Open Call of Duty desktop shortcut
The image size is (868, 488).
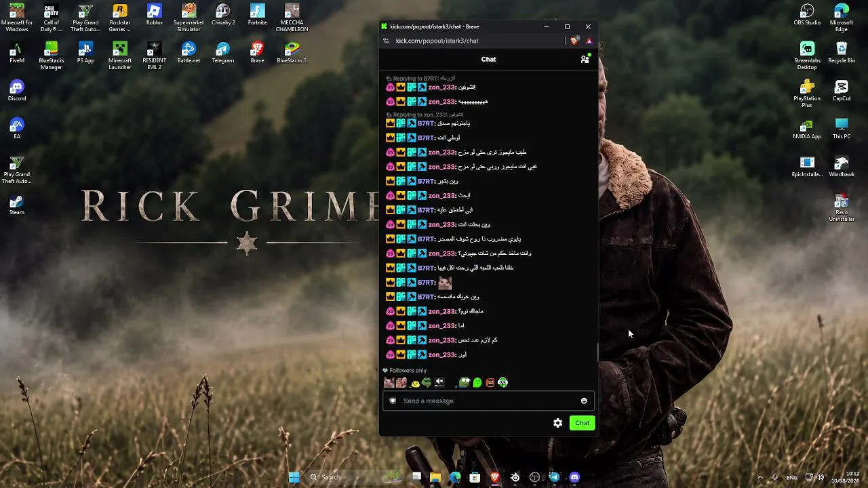[52, 18]
